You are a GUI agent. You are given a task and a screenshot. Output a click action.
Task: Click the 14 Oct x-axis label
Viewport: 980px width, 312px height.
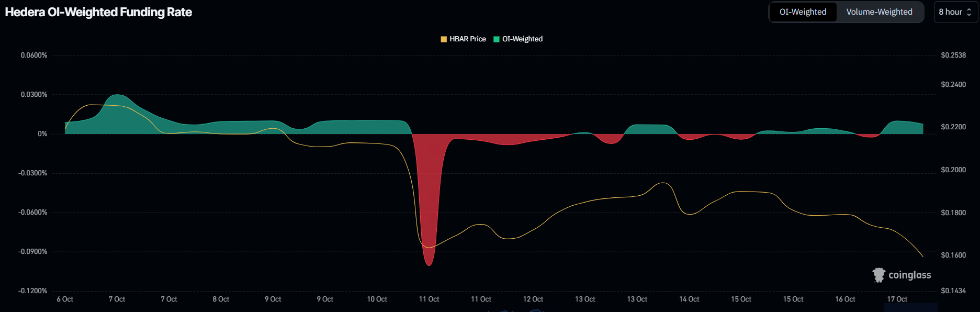(689, 299)
